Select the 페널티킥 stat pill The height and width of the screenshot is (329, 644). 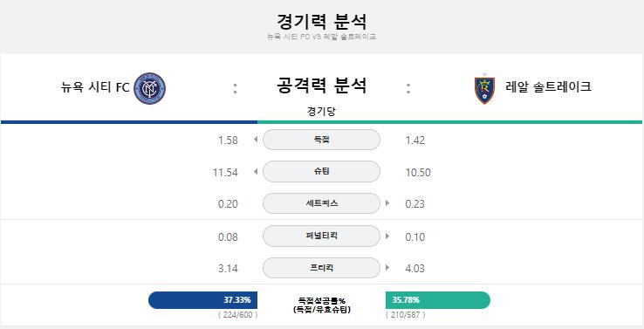[321, 236]
